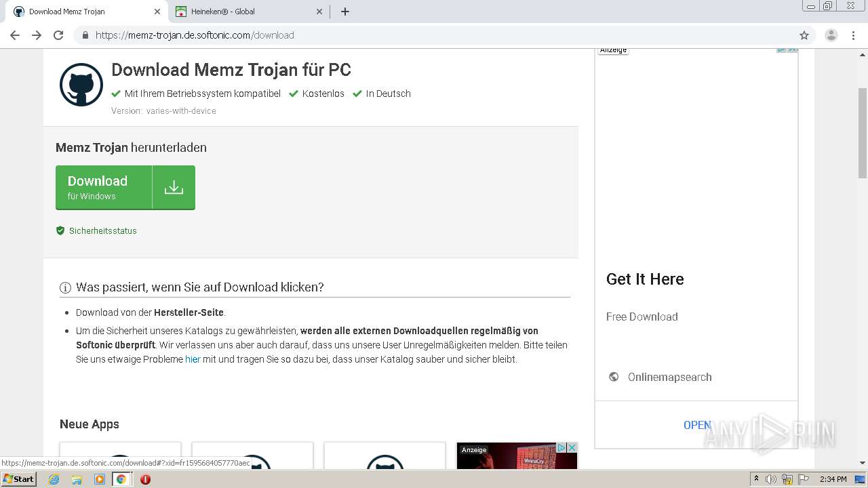The height and width of the screenshot is (488, 868).
Task: Bookmark this page with star icon
Action: [804, 35]
